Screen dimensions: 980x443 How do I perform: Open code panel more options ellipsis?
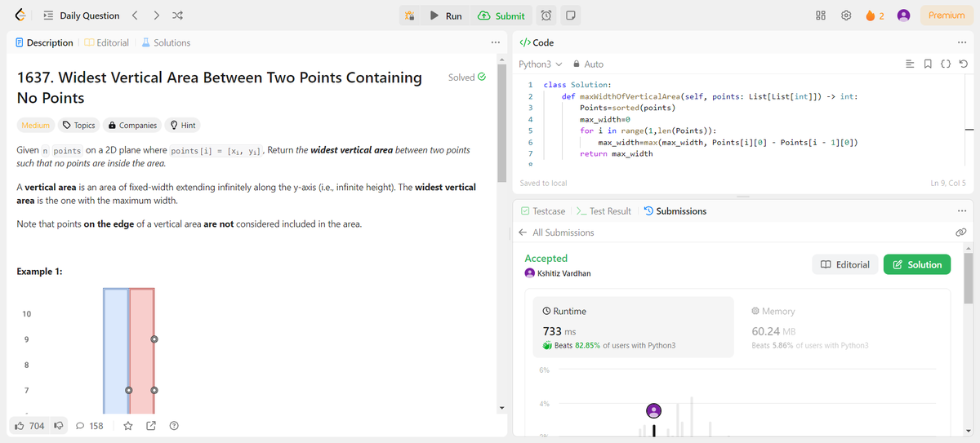961,42
